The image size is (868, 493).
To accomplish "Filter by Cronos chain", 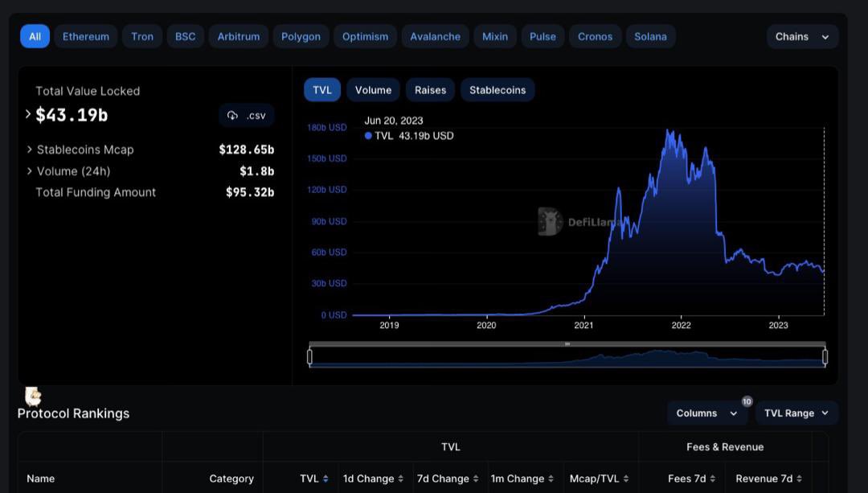I will (595, 36).
